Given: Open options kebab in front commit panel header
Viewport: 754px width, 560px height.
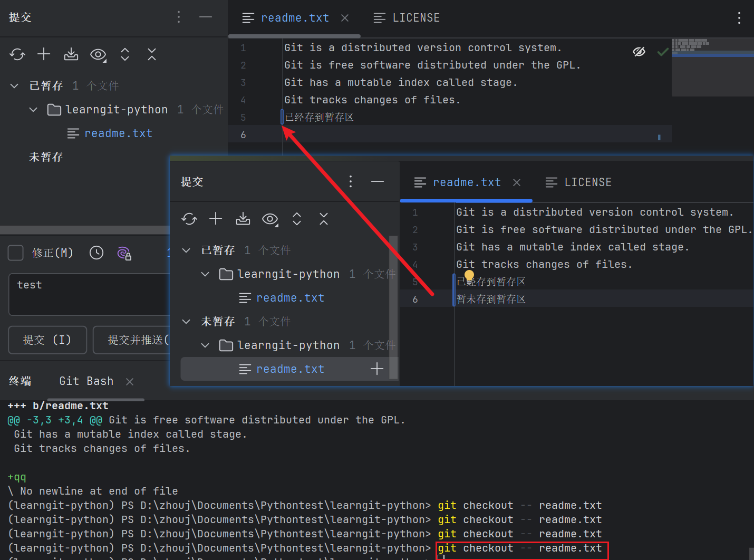Looking at the screenshot, I should pyautogui.click(x=351, y=182).
